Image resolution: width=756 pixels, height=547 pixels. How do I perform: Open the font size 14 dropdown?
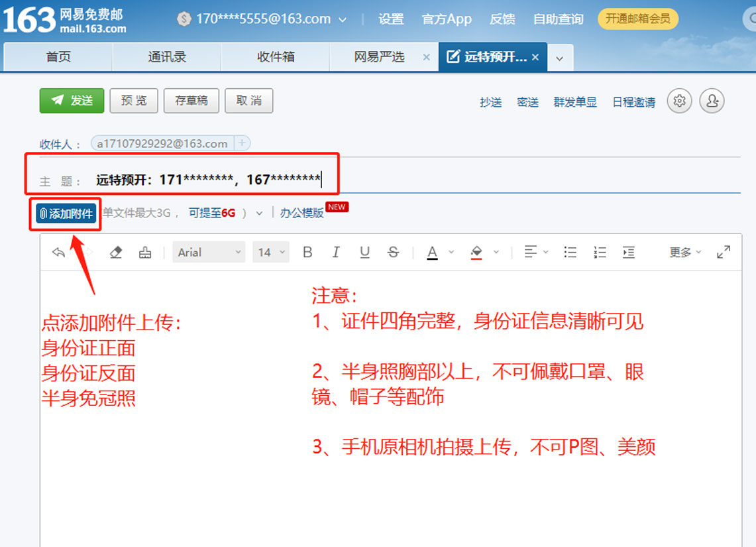(271, 252)
